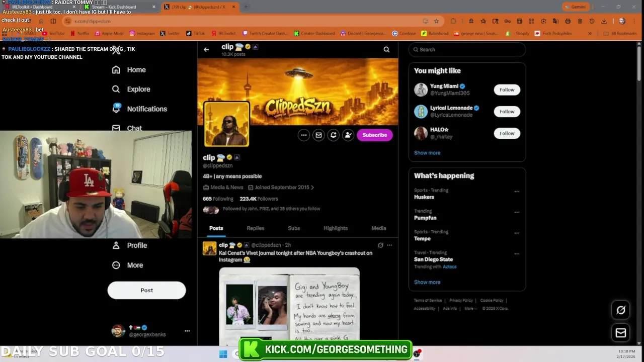Open the Robinhood bookmark
This screenshot has width=644, height=362.
(x=435, y=34)
